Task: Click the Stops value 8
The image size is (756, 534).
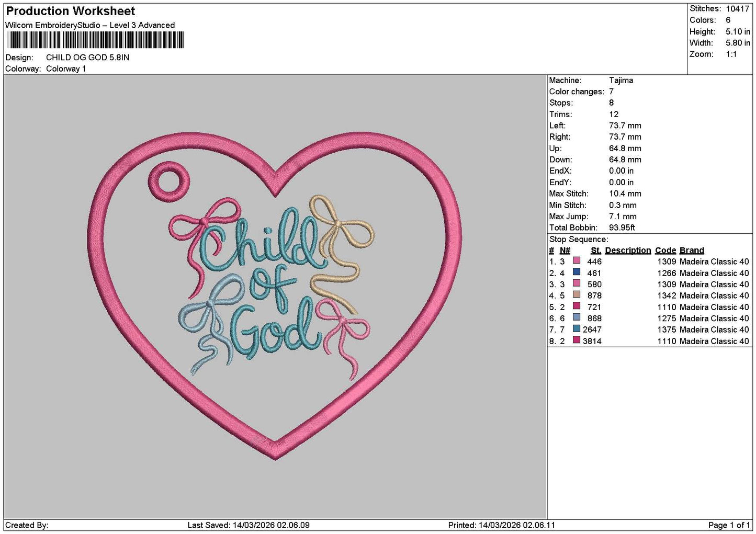Action: coord(612,103)
